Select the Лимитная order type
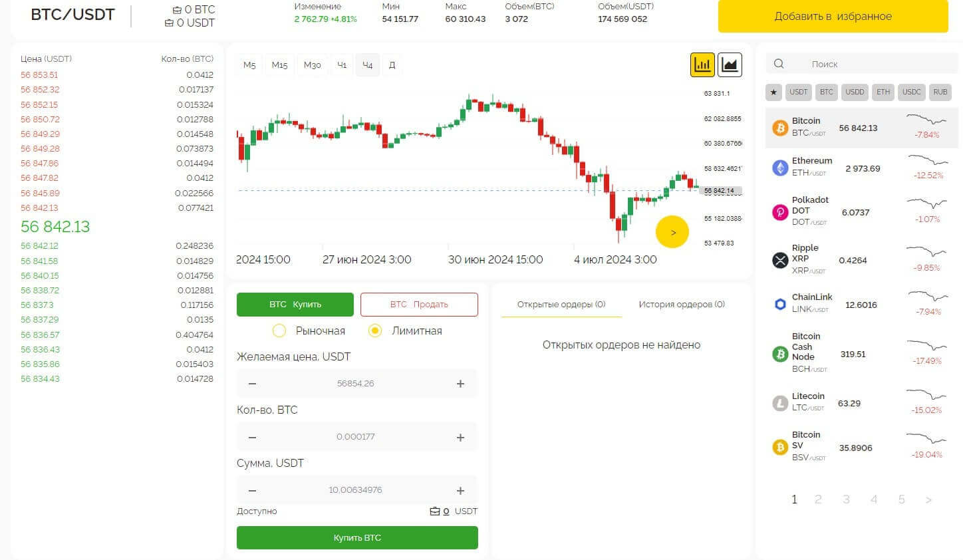Image resolution: width=963 pixels, height=560 pixels. [x=375, y=331]
